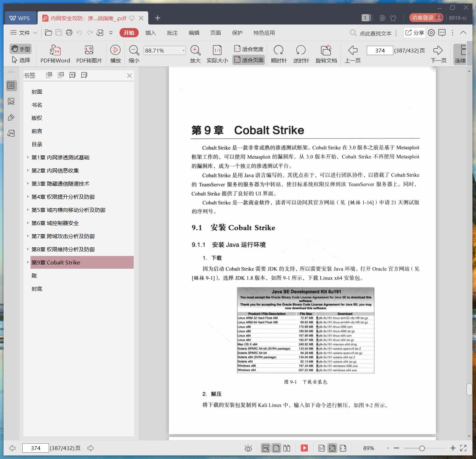Viewport: 476px width, 459px height.
Task: Close the bookmarks panel
Action: pos(129,75)
